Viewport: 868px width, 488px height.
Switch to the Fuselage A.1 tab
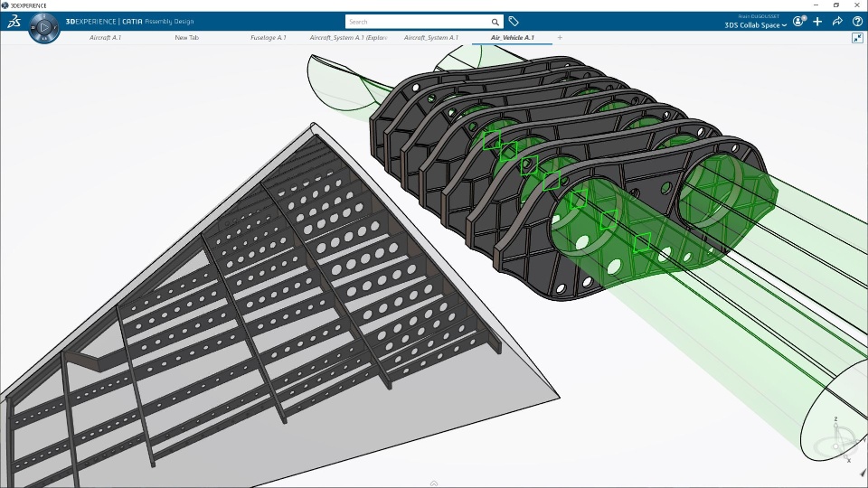[268, 38]
